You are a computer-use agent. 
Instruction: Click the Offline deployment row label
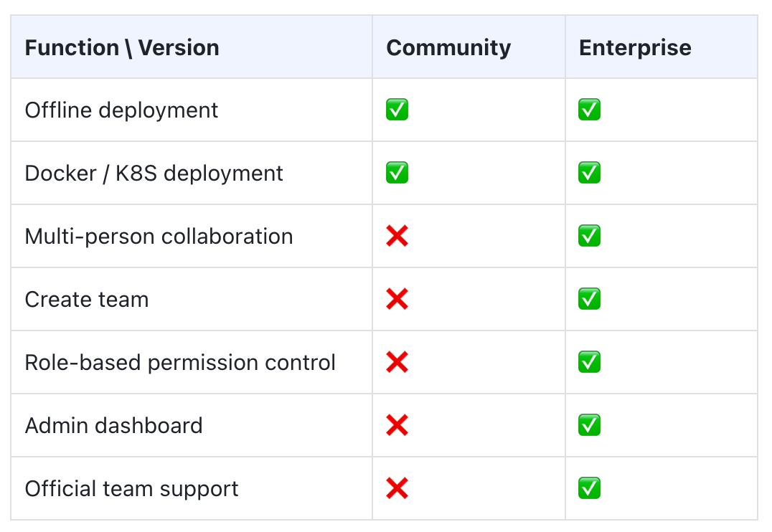[121, 110]
